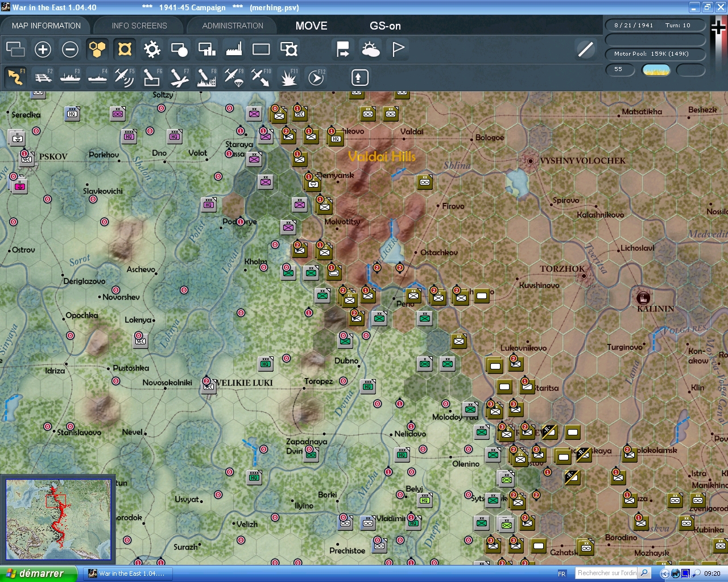Zoom out of the map
This screenshot has width=728, height=582.
tap(70, 49)
